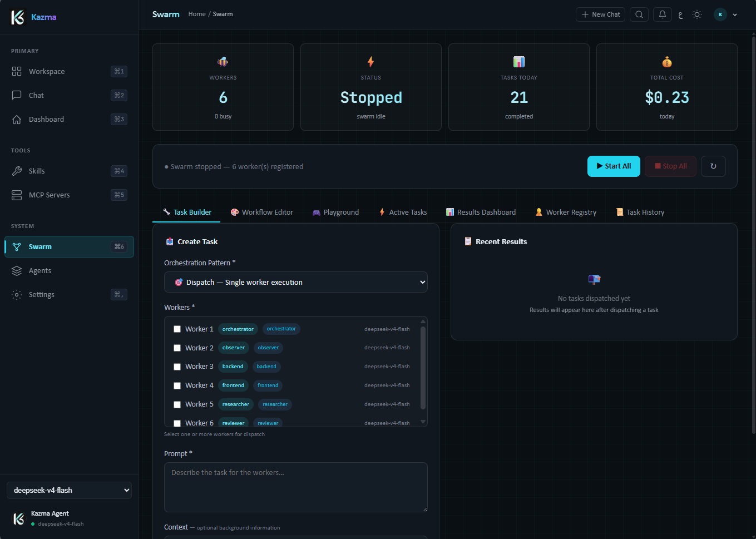756x539 pixels.
Task: Open the Task History tab
Action: [x=640, y=212]
